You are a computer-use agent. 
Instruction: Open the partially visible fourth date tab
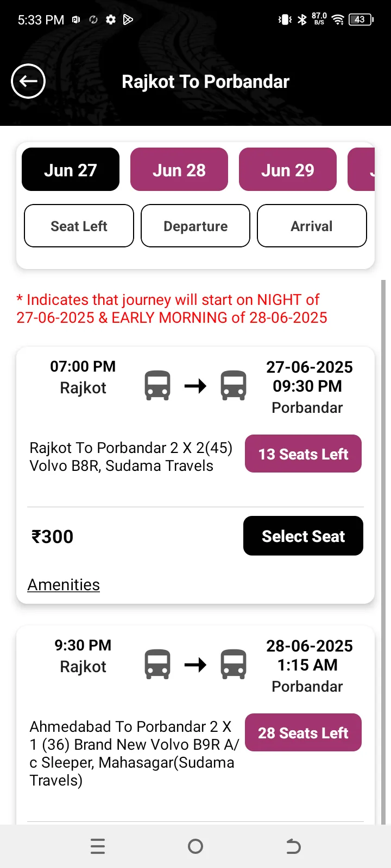[362, 170]
